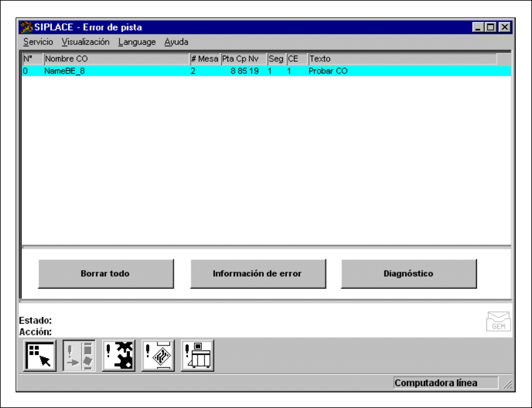Click the Computadora línea status field
532x408 pixels.
(446, 383)
